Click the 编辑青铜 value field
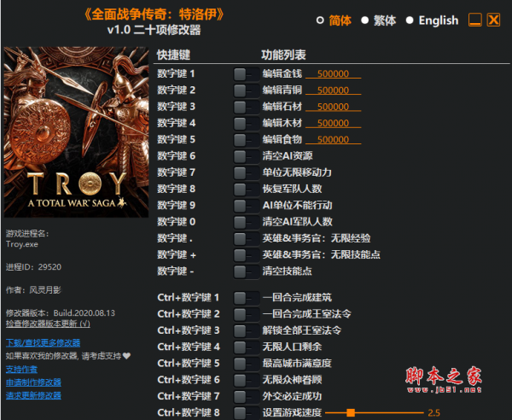Screen dimensions: 512x420 [x=333, y=90]
